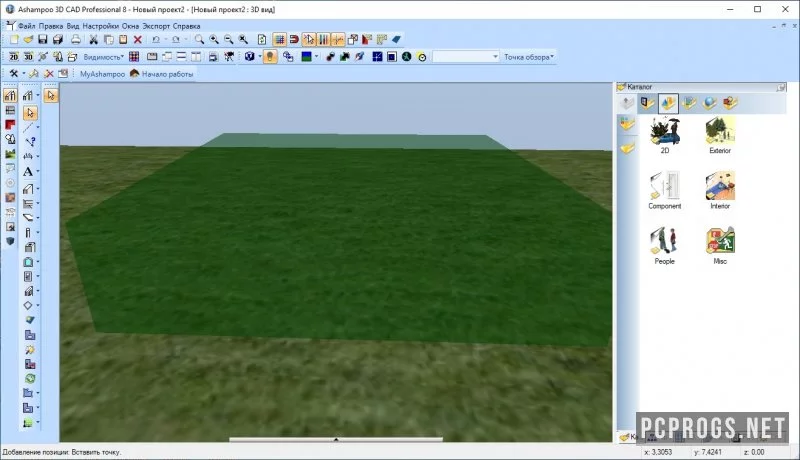Viewport: 800px width, 460px height.
Task: Undo the last action with curved arrow
Action: (156, 39)
